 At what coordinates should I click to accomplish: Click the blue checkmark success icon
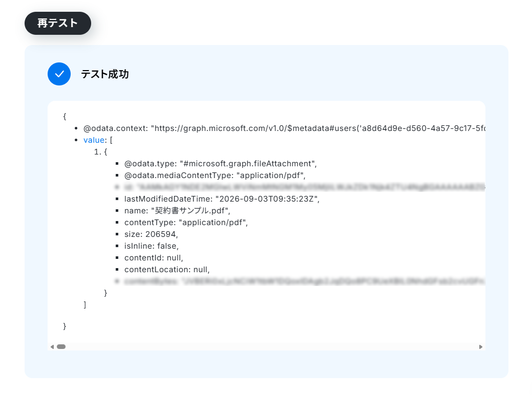(x=59, y=74)
